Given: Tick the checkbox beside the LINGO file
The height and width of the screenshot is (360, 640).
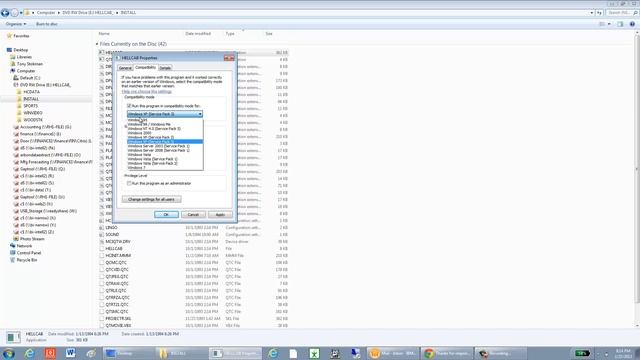Looking at the screenshot, I should click(102, 228).
